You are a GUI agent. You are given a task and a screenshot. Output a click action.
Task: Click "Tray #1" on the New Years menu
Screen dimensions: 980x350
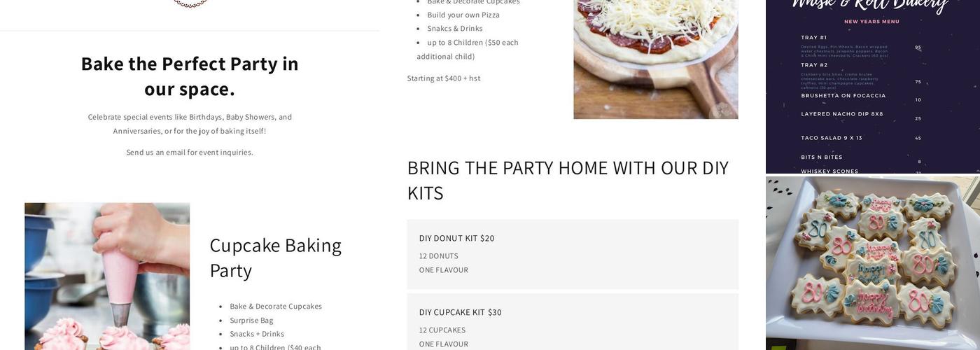point(814,38)
